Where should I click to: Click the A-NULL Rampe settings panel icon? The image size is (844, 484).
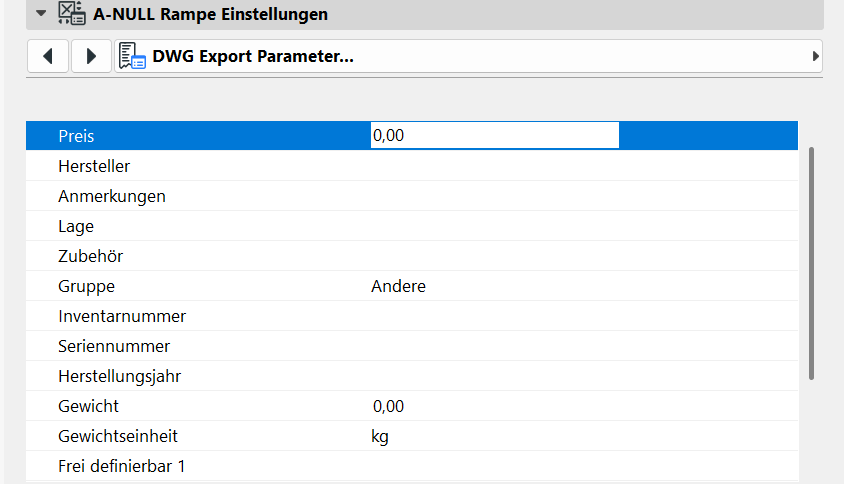coord(71,14)
